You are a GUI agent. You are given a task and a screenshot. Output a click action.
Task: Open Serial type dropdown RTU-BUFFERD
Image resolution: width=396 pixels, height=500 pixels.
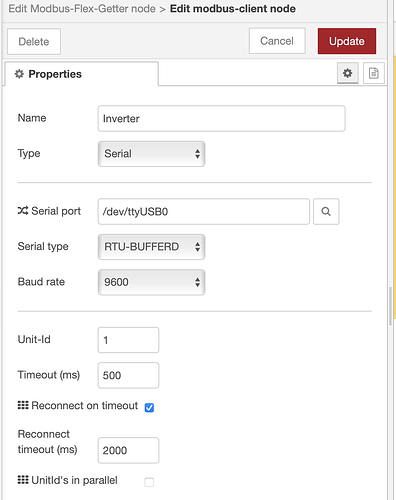[151, 247]
